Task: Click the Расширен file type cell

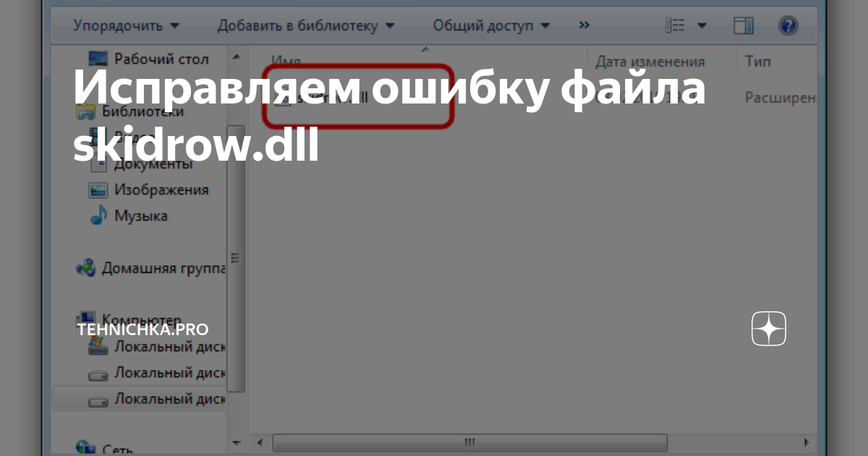Action: pos(780,97)
